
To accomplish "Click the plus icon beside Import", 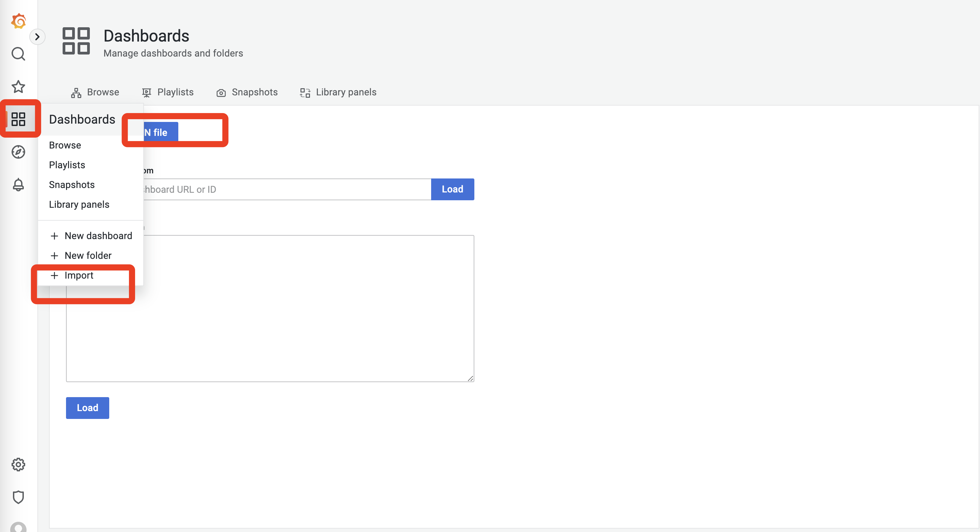I will 54,276.
